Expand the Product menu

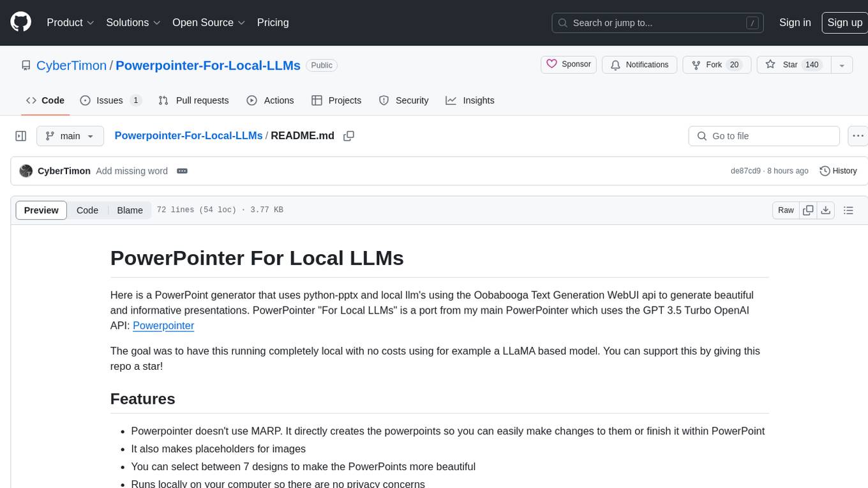70,22
